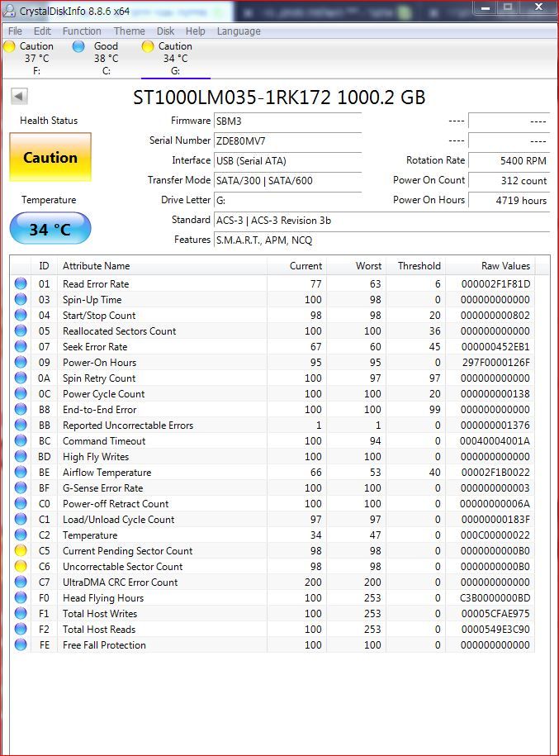Click the blue status icon for Read Error Rate
This screenshot has height=756, width=559.
coord(21,283)
